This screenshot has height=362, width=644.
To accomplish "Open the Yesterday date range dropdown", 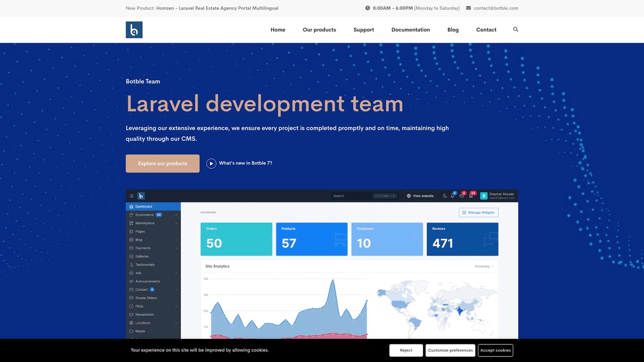I will [x=483, y=266].
